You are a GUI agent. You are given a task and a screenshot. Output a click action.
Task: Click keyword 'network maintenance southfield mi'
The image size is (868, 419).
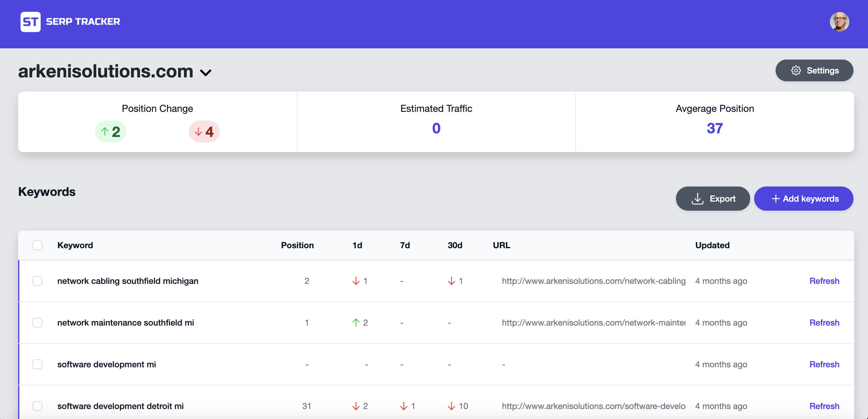point(126,323)
